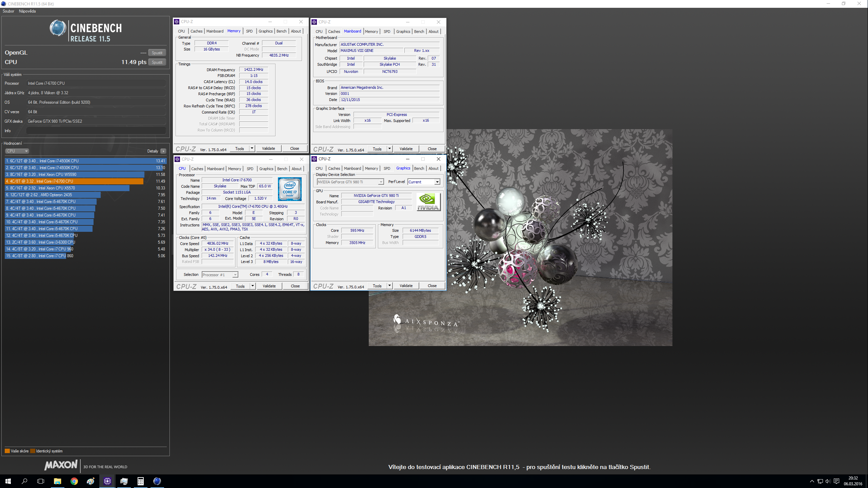Screen dimensions: 868x488
Task: Click the NVIDIA logo in Graphics CPU-Z window
Action: click(428, 202)
